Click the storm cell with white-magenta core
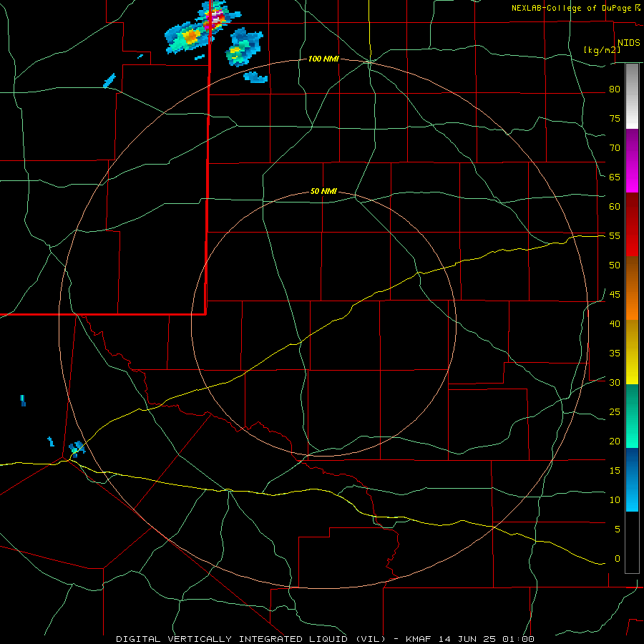Screen dimensions: 644x644 [x=216, y=18]
